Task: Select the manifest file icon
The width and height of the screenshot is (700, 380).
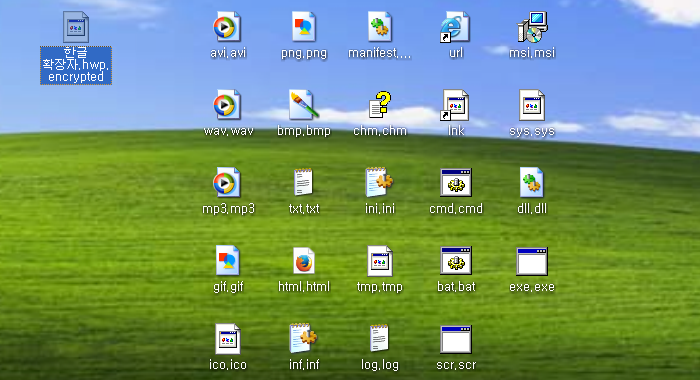Action: (380, 27)
